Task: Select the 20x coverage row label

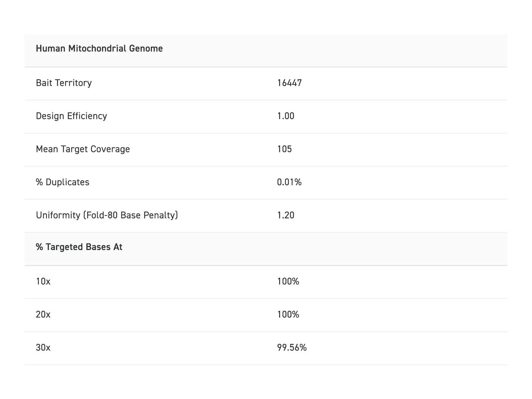Action: tap(43, 315)
